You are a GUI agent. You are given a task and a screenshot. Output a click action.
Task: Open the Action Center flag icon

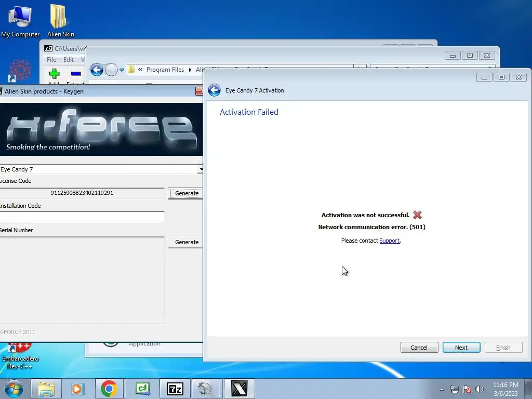(x=467, y=389)
